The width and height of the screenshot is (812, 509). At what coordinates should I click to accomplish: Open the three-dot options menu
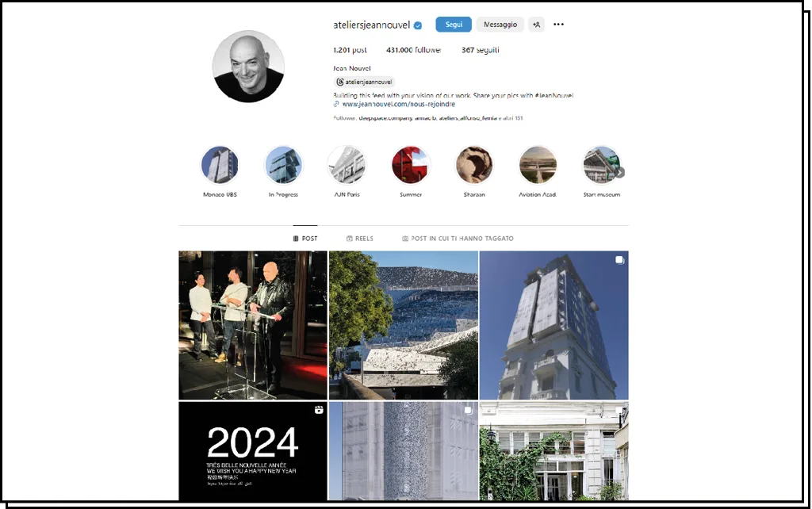click(x=558, y=25)
